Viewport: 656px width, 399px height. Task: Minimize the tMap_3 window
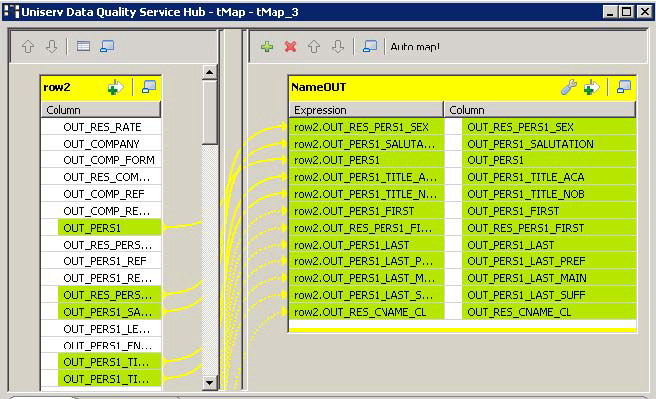[x=610, y=12]
